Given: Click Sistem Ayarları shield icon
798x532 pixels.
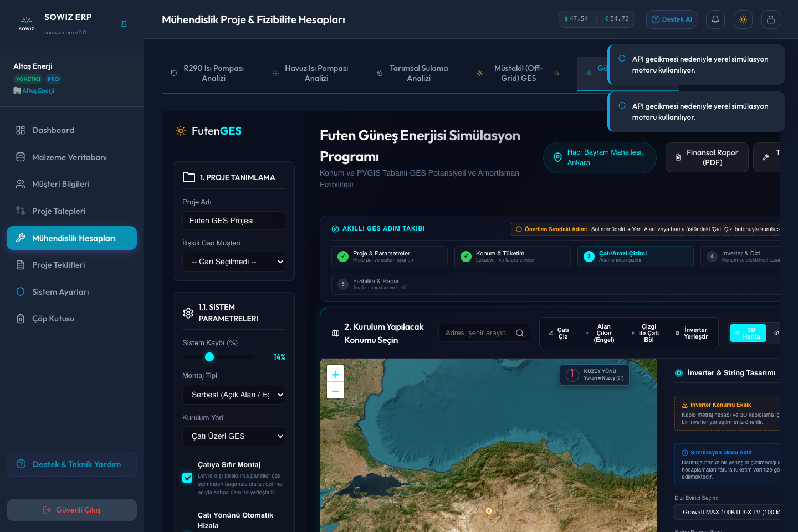Looking at the screenshot, I should pyautogui.click(x=21, y=292).
